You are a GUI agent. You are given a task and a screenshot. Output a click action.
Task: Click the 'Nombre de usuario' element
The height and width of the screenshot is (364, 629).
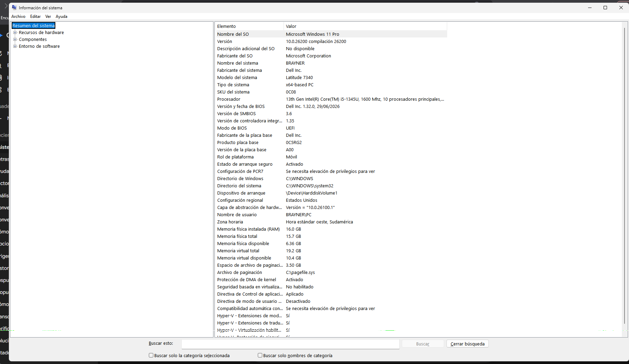tap(237, 214)
